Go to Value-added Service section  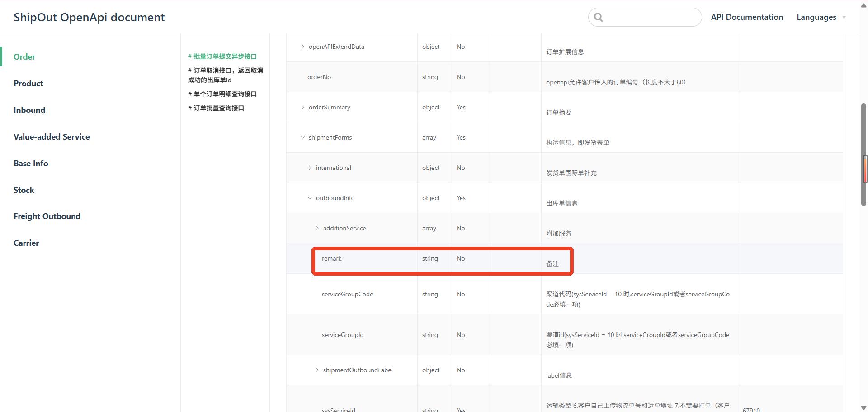pos(52,137)
